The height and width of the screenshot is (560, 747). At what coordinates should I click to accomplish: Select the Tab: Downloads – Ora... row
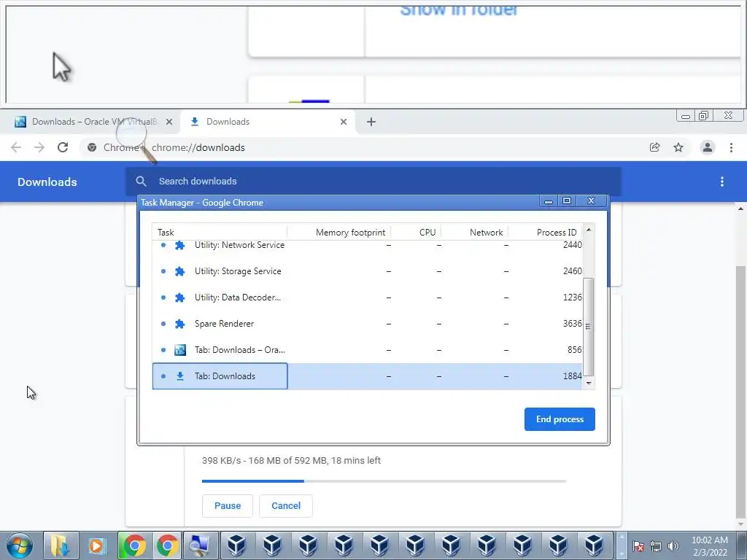pyautogui.click(x=368, y=350)
